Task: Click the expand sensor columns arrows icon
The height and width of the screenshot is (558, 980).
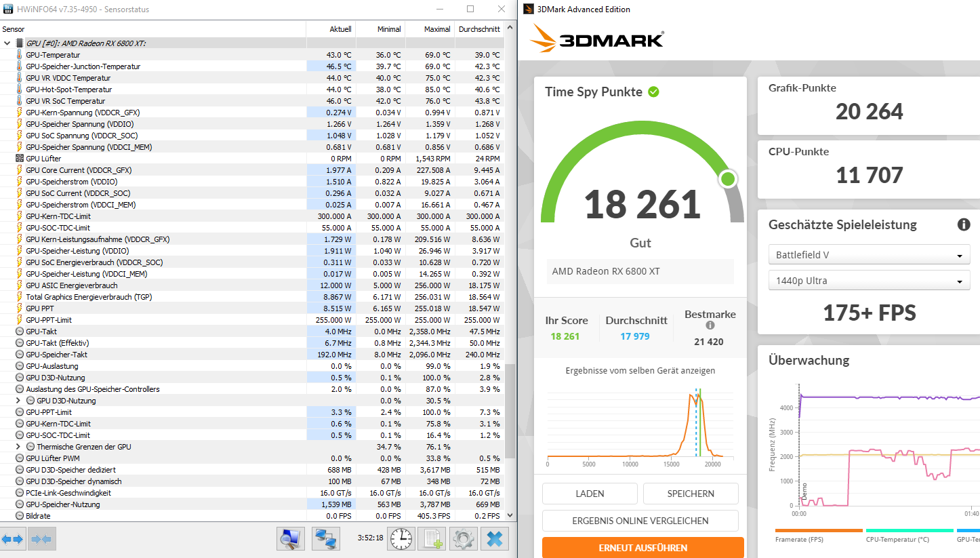Action: [x=12, y=539]
